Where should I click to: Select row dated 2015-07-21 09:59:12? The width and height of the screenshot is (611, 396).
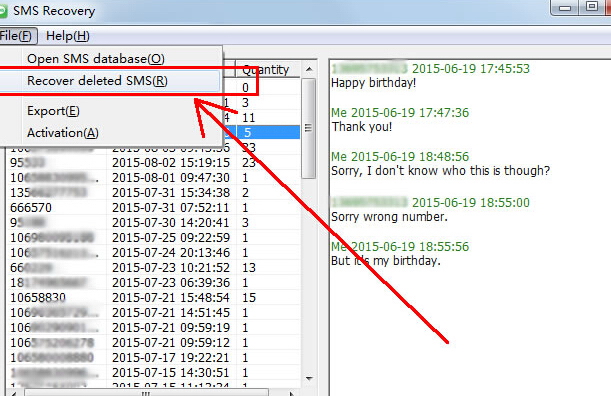click(154, 343)
